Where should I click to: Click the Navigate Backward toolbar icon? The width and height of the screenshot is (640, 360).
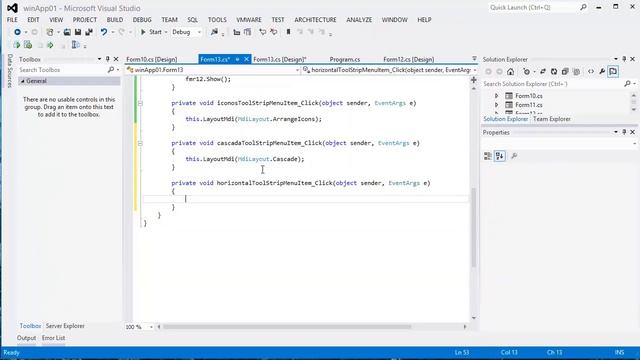click(17, 32)
